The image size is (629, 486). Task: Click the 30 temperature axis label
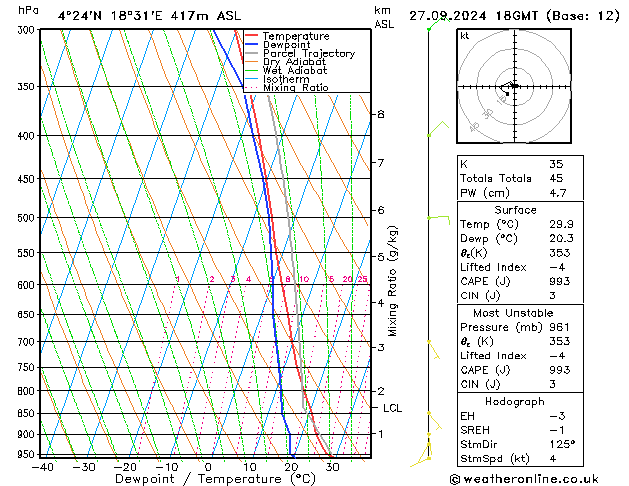pyautogui.click(x=333, y=467)
